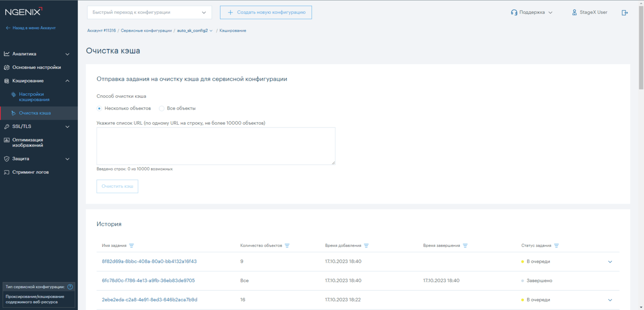644x310 pixels.
Task: Expand task row 8f82d69a details chevron
Action: (610, 262)
